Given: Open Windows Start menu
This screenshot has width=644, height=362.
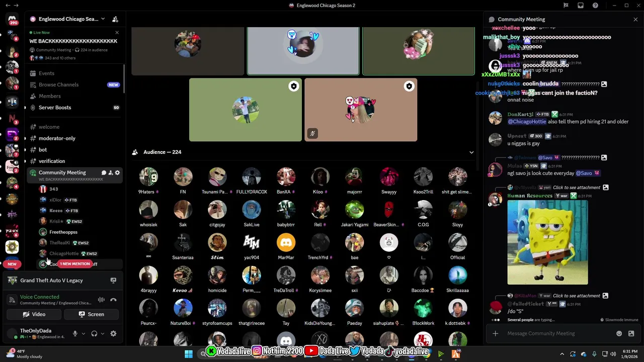Looking at the screenshot, I should 189,354.
